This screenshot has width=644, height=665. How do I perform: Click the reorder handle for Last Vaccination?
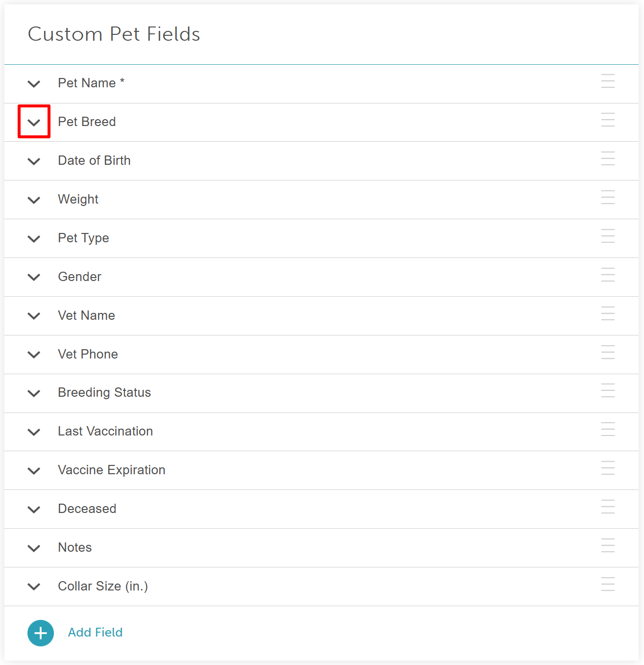[x=608, y=430]
